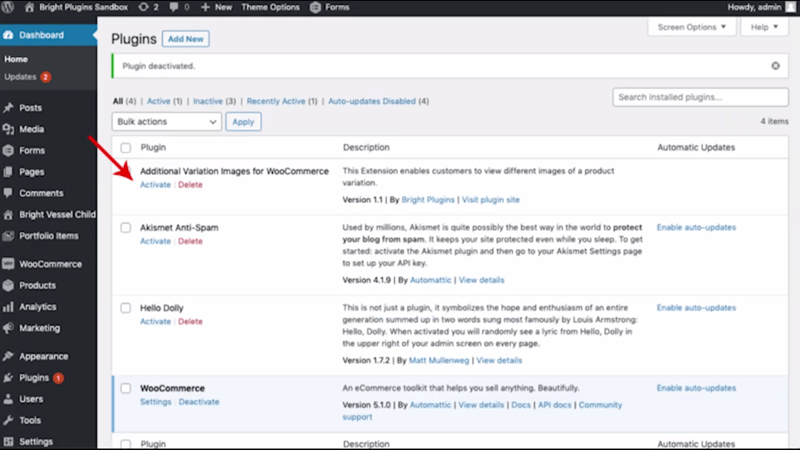800x450 pixels.
Task: Open Pages in the sidebar
Action: point(31,172)
